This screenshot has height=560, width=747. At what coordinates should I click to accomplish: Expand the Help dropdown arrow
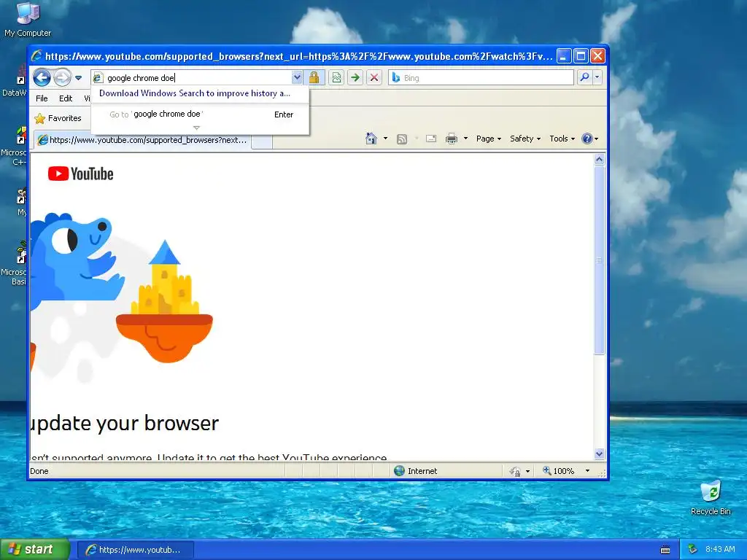click(597, 139)
